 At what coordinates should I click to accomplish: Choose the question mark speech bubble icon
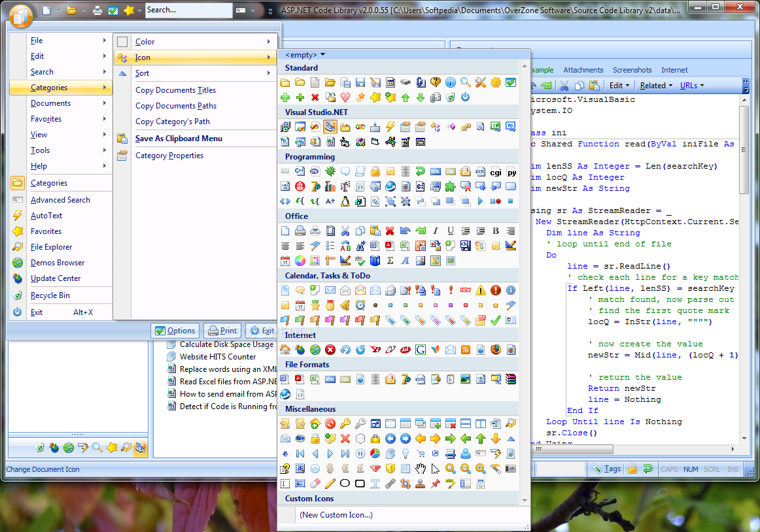435,82
